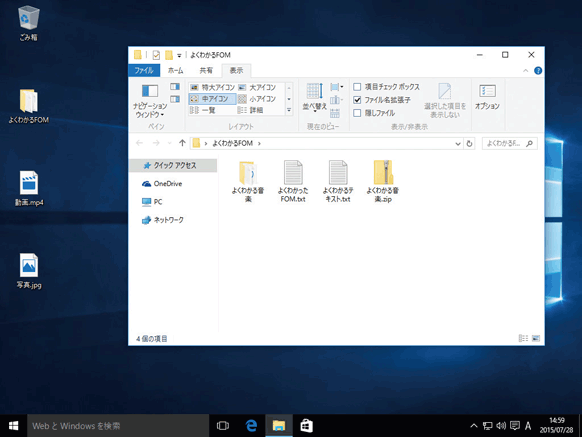The image size is (582, 437).
Task: Click the Web と Windows を検索 box
Action: (118, 426)
